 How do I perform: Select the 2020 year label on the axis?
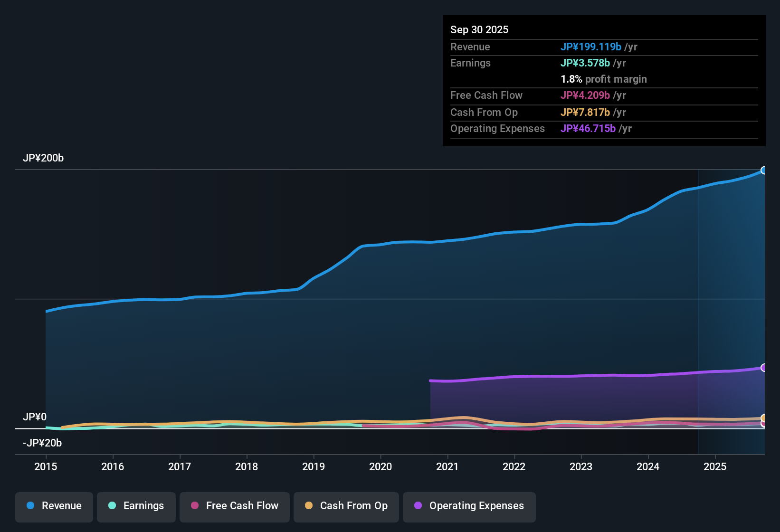tap(380, 467)
